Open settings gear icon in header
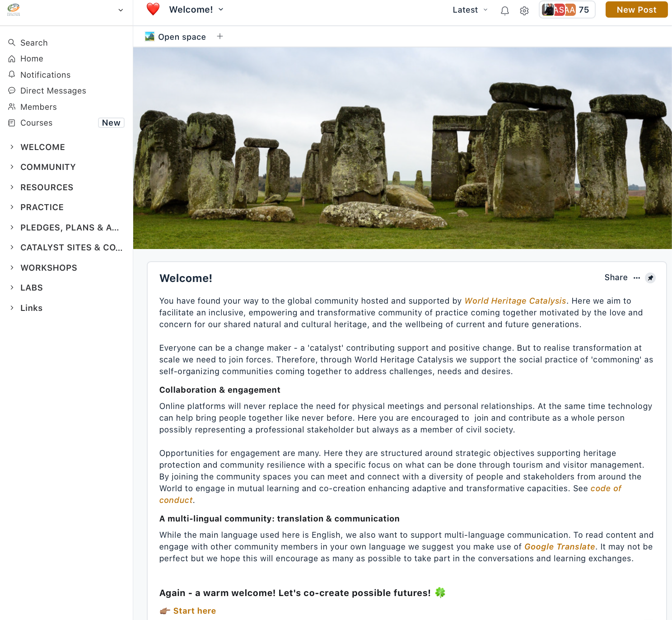Screen dimensions: 672x620 point(524,10)
